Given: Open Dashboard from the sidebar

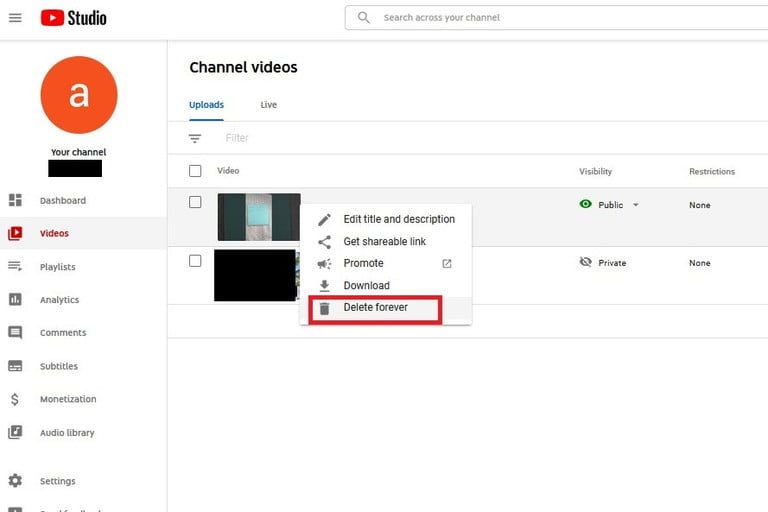Looking at the screenshot, I should click(x=62, y=201).
